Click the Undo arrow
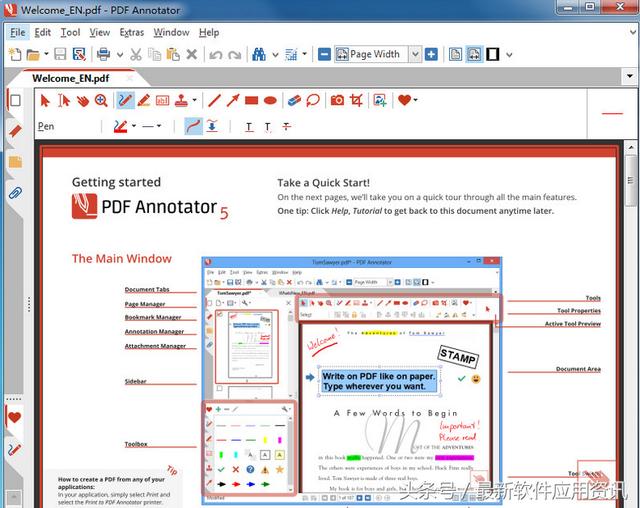 click(x=216, y=55)
